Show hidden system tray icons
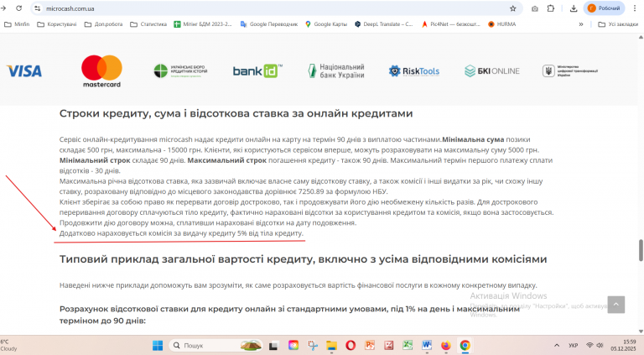Screen dimensions: 644x355 click(x=557, y=346)
